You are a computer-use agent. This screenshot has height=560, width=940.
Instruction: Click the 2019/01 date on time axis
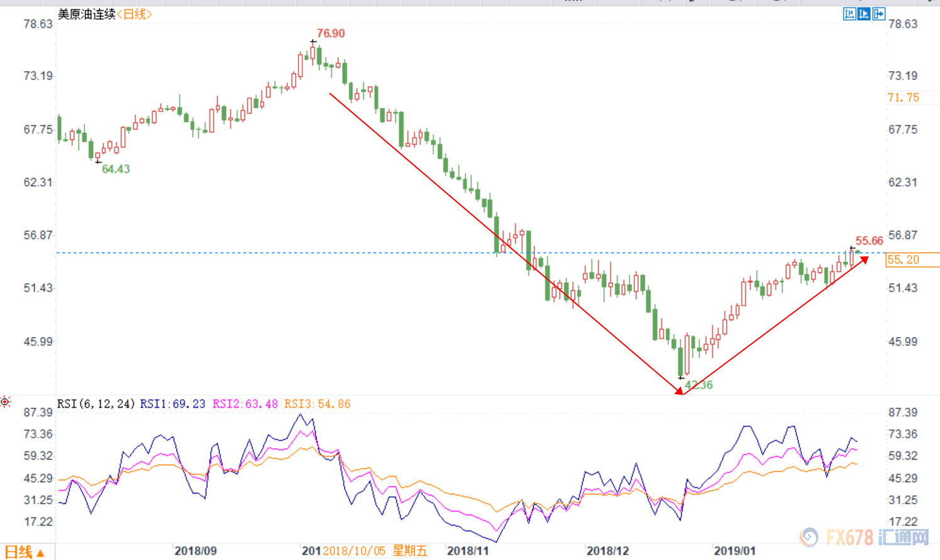[x=734, y=551]
